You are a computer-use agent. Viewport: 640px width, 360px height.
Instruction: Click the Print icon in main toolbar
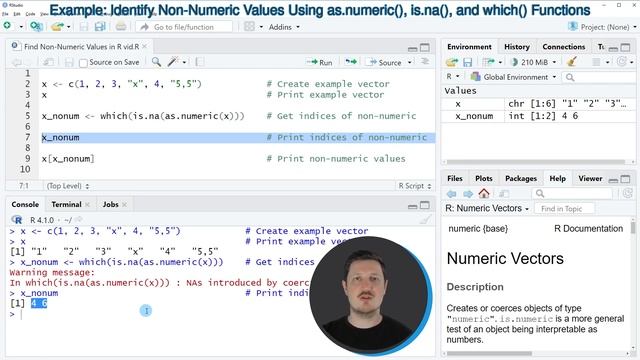pos(120,27)
